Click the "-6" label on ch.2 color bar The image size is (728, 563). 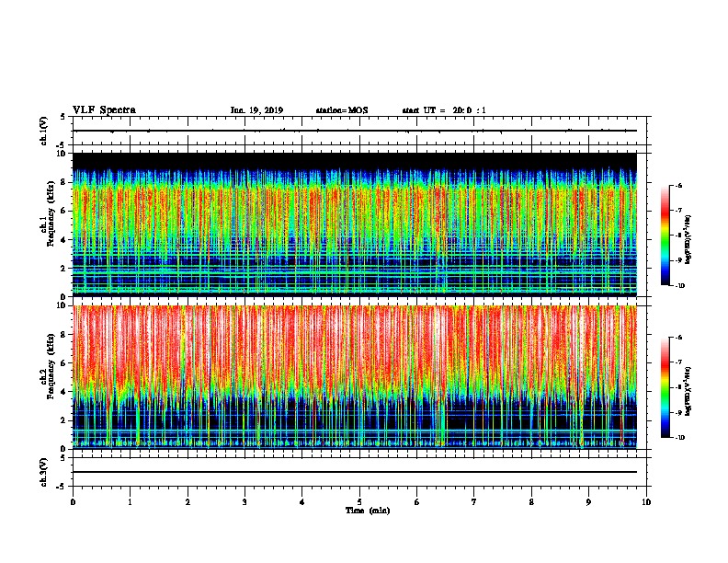click(678, 338)
